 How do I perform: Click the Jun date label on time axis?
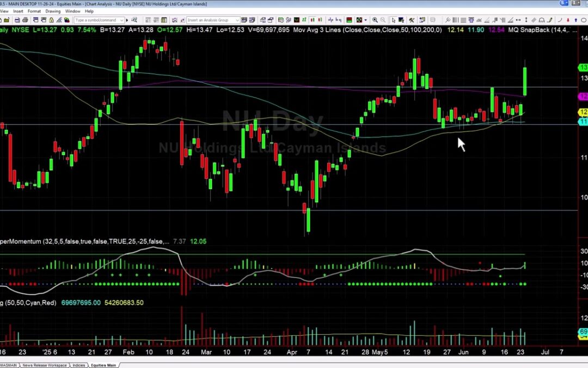[x=463, y=352]
